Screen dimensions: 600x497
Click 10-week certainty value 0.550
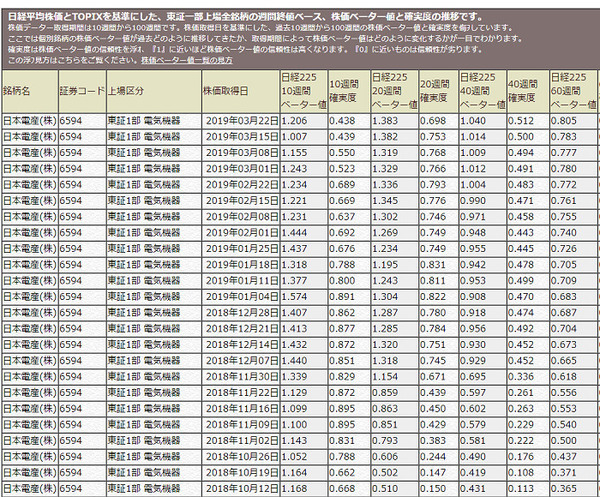[349, 153]
